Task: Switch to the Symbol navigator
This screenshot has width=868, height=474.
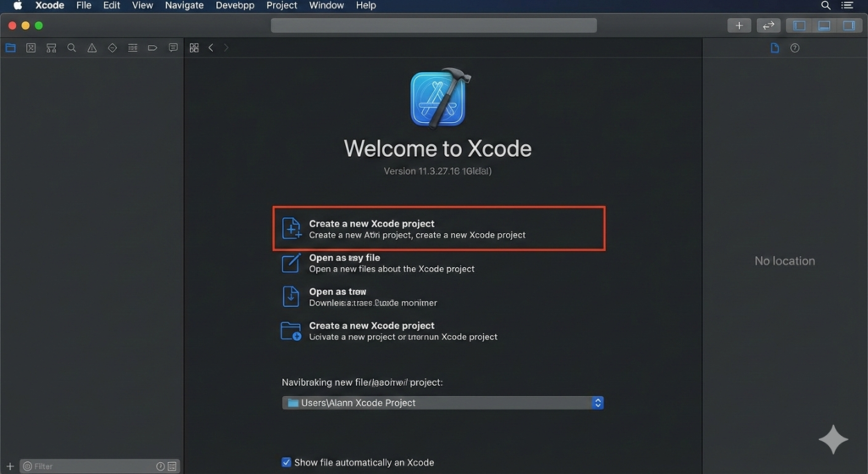Action: [x=51, y=48]
